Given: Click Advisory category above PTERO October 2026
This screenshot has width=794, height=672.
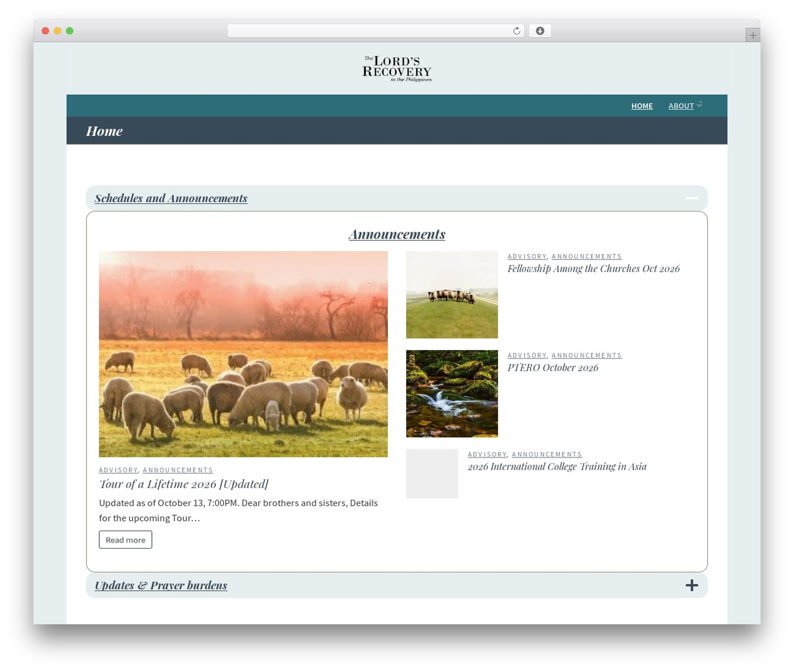Looking at the screenshot, I should (527, 356).
